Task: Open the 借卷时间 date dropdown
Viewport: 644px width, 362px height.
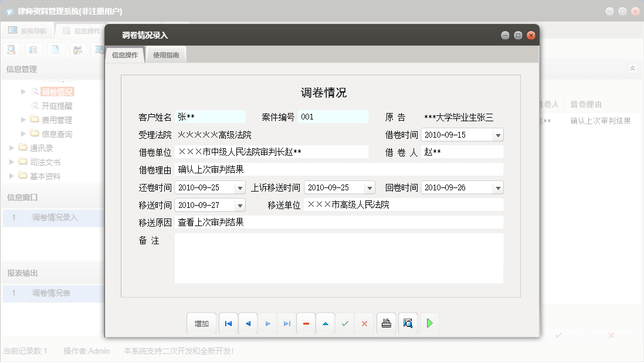Action: click(x=498, y=135)
